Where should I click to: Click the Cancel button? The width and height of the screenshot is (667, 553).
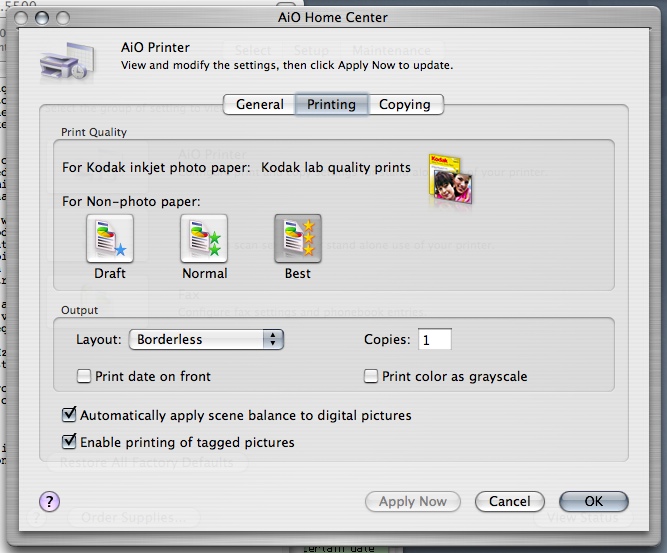click(x=510, y=501)
